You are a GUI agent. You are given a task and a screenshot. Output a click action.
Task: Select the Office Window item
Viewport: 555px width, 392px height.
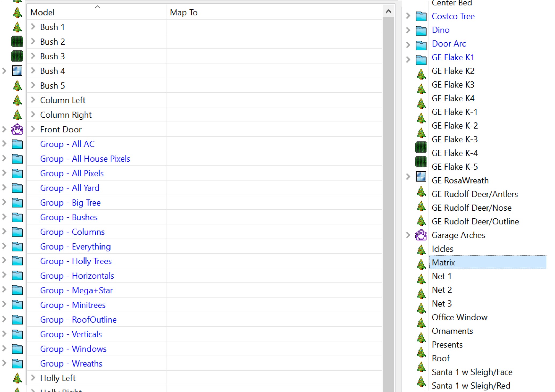coord(459,317)
